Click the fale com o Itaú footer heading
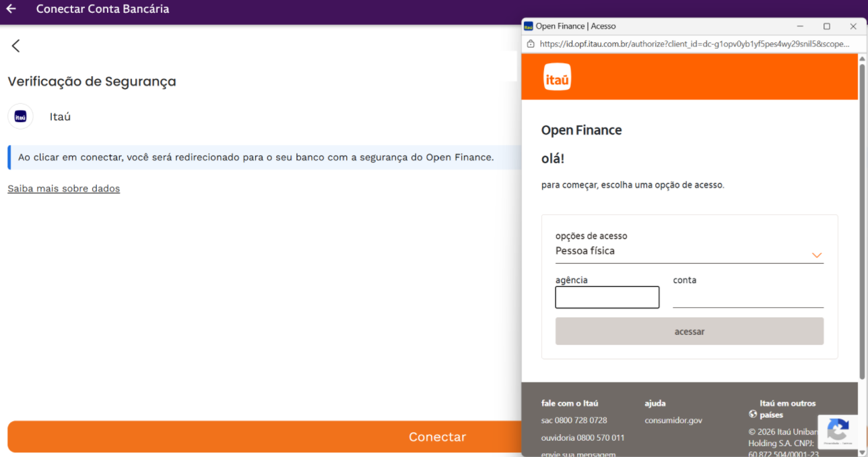Viewport: 868px width, 457px height. [x=569, y=403]
